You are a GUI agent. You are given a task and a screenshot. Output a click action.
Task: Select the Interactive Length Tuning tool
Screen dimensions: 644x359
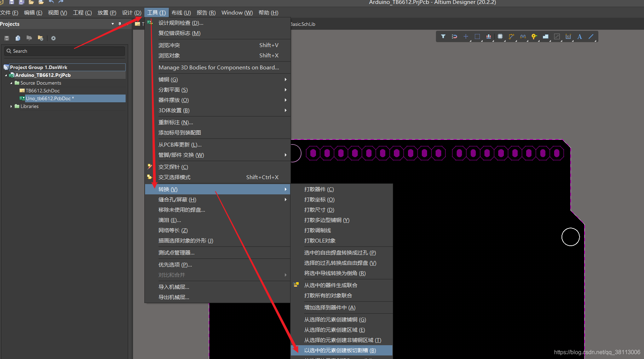pyautogui.click(x=523, y=36)
